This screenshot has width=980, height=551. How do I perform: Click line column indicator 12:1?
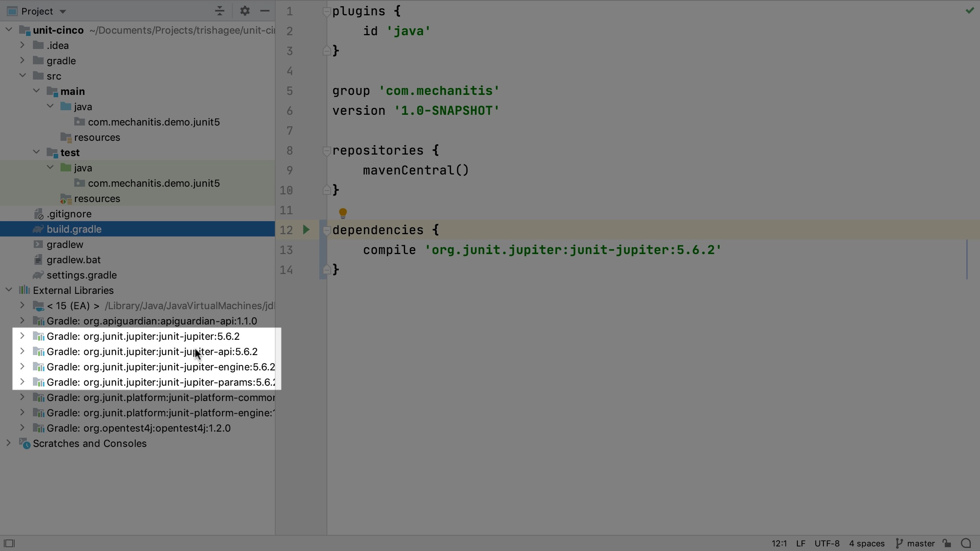pos(779,543)
